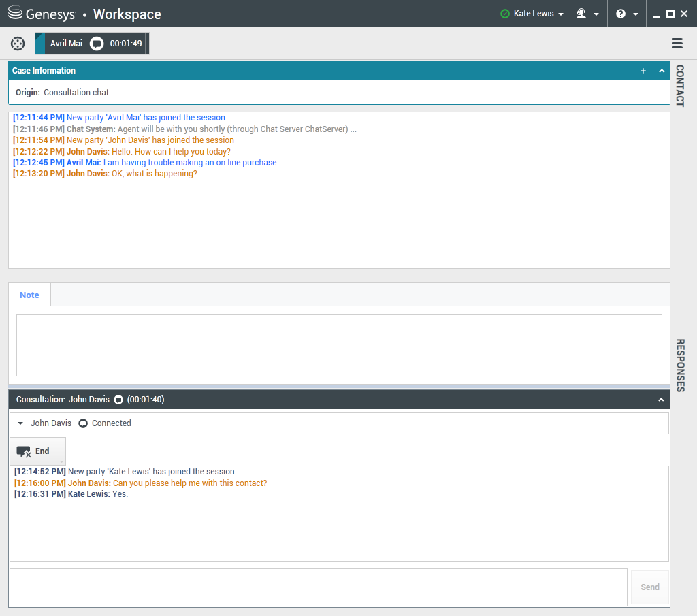This screenshot has height=616, width=697.
Task: Click the chat icon beside Avril Mai
Action: coord(97,44)
